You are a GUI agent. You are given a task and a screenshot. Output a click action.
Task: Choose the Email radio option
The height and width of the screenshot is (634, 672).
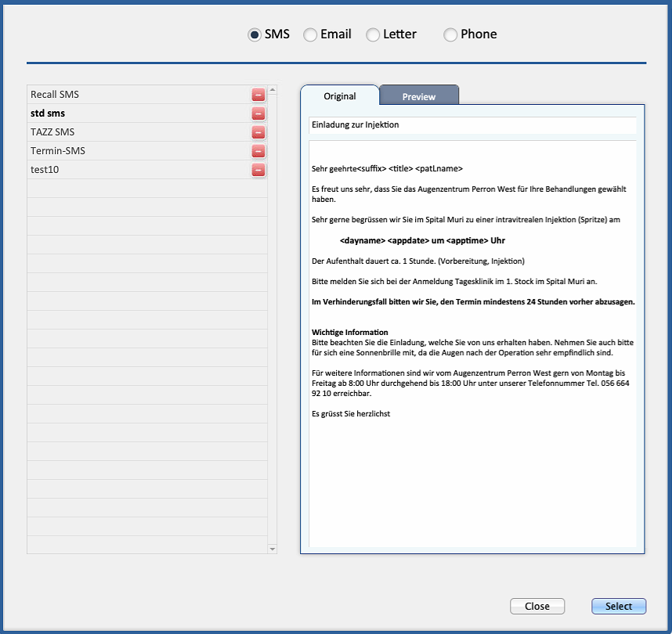tap(310, 34)
